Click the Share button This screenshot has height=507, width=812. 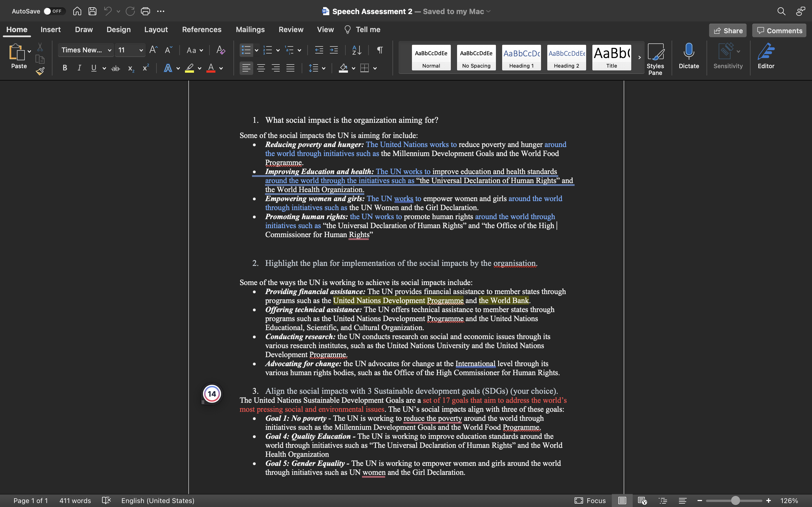pos(727,30)
